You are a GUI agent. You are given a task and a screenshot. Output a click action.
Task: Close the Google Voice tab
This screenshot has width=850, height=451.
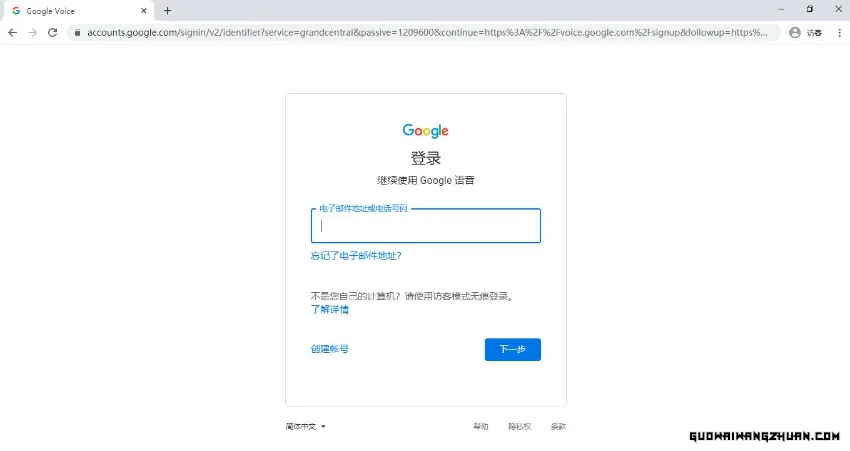(144, 10)
